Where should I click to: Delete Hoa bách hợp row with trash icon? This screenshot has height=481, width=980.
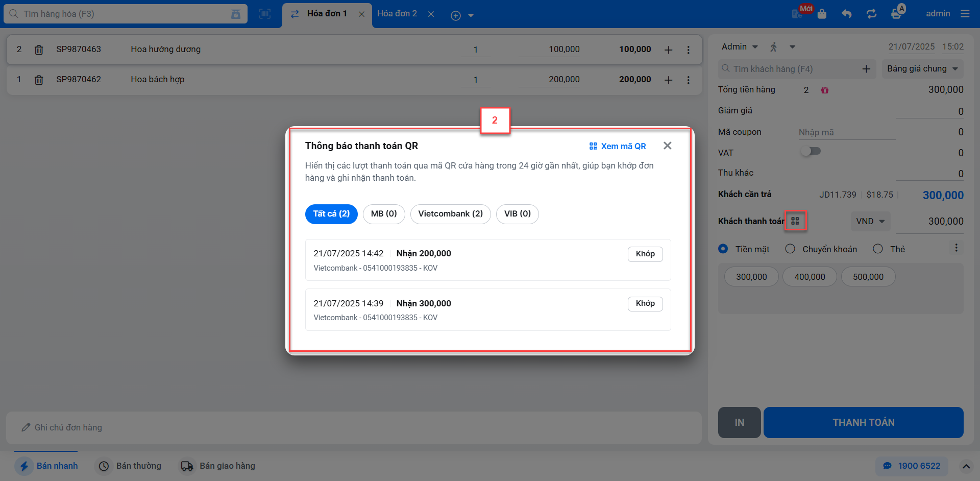pyautogui.click(x=39, y=80)
